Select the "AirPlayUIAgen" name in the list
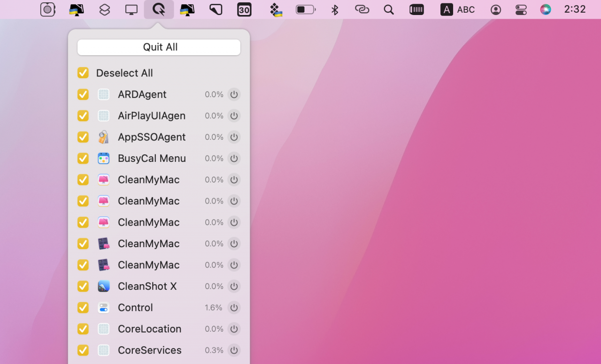601x364 pixels. pyautogui.click(x=152, y=115)
